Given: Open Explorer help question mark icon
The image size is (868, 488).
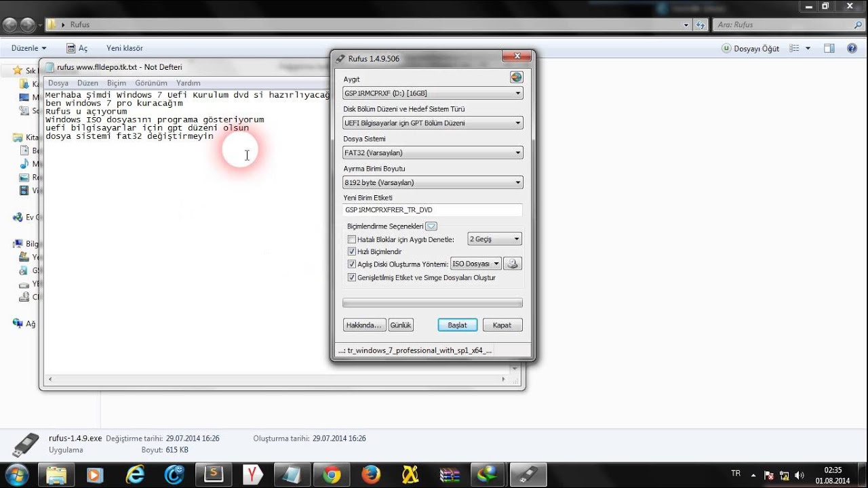Looking at the screenshot, I should pos(852,48).
